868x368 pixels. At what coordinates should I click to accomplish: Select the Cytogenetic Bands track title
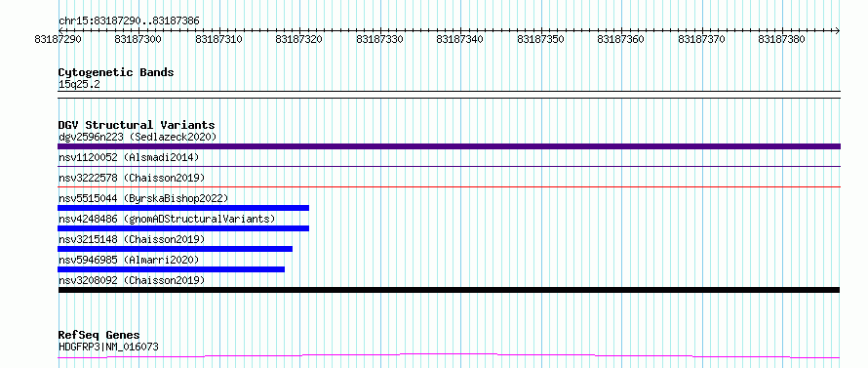pos(116,72)
